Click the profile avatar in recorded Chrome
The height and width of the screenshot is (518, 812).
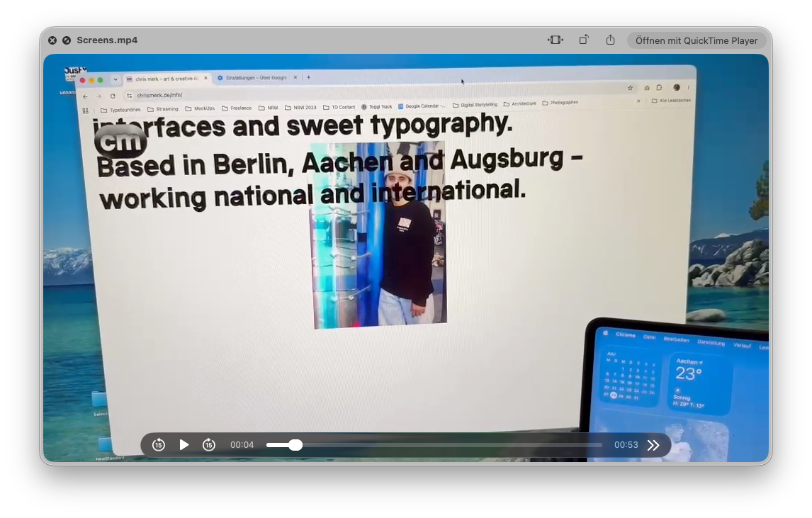[677, 88]
